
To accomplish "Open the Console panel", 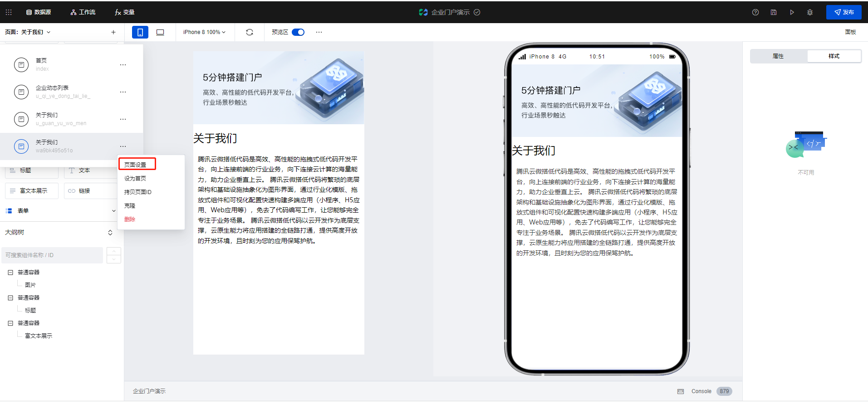I will [x=701, y=391].
